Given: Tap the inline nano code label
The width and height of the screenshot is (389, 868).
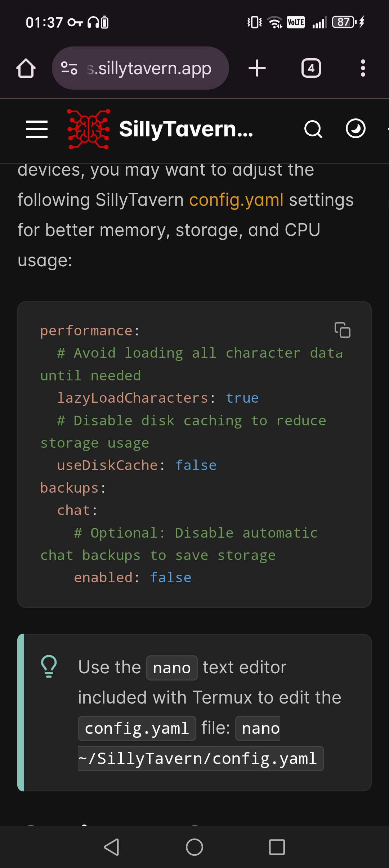Looking at the screenshot, I should click(x=172, y=668).
